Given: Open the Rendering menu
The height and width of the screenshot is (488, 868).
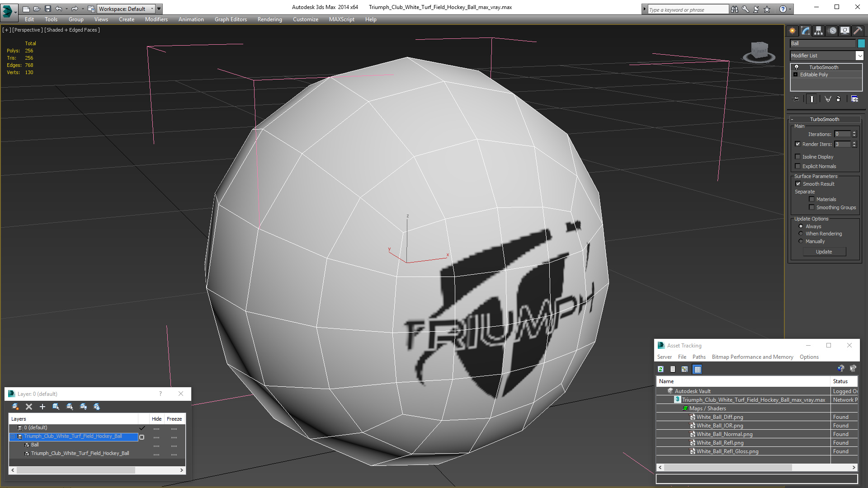Looking at the screenshot, I should pos(270,19).
